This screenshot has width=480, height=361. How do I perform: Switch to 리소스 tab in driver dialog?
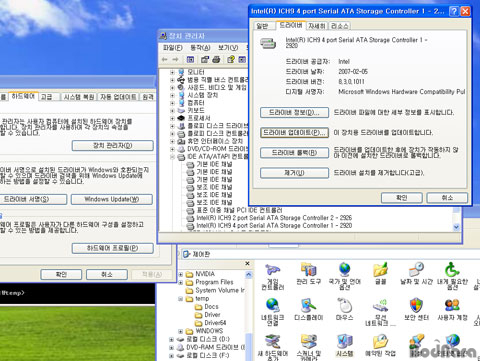coord(340,26)
